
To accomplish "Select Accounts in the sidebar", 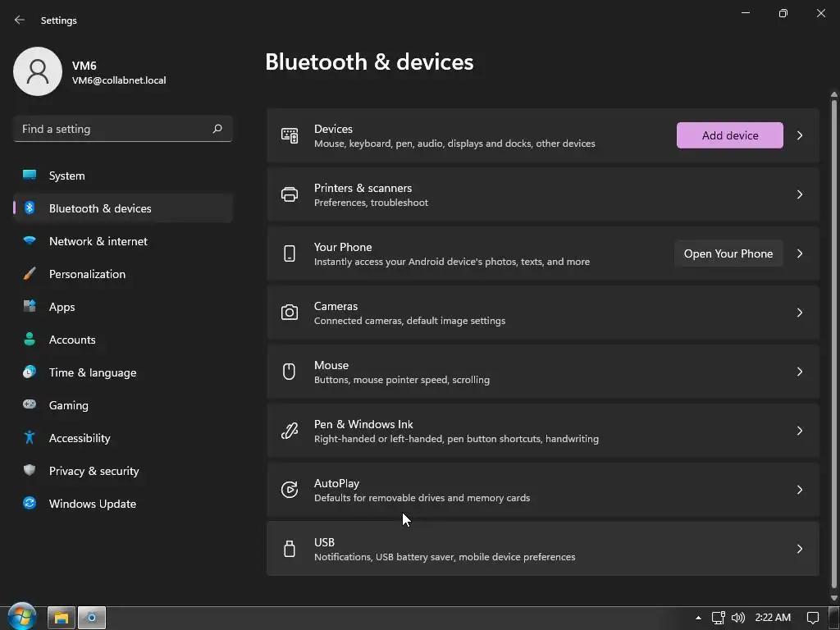I will click(x=123, y=339).
